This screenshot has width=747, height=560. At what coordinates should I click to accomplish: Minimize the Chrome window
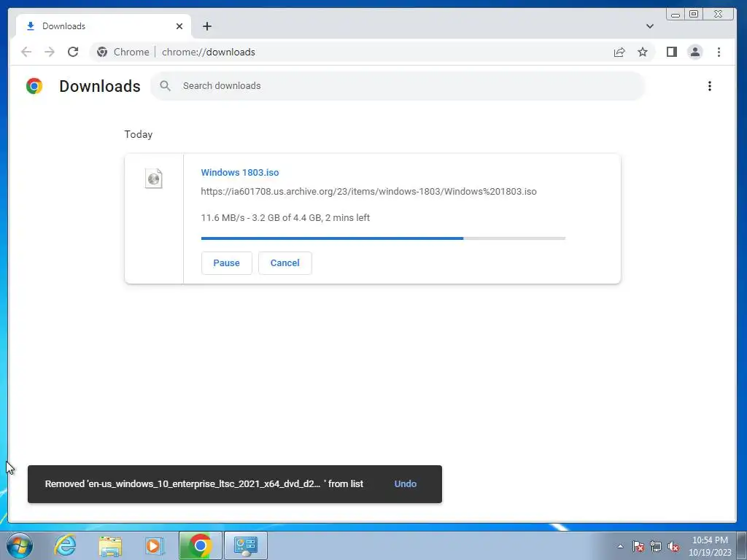tap(676, 15)
